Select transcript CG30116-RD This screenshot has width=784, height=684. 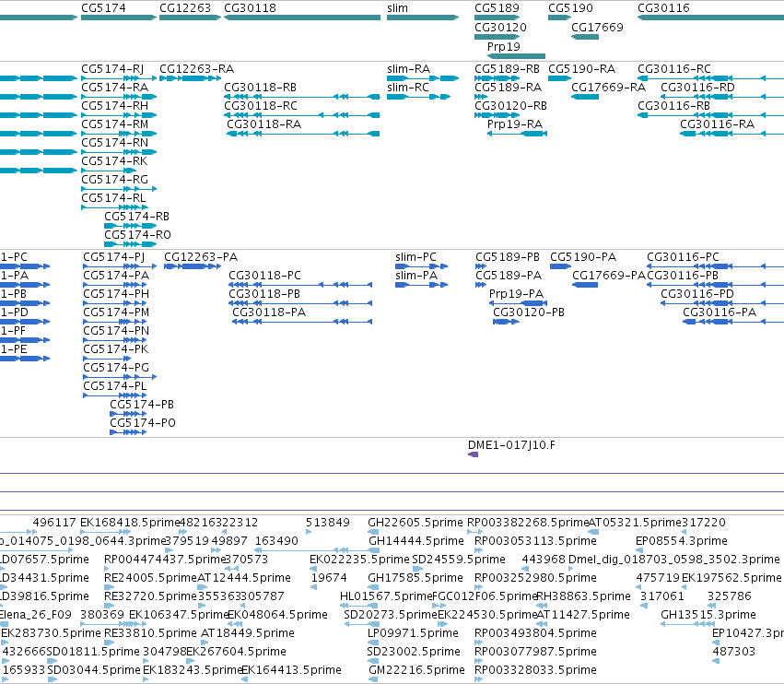pos(697,87)
